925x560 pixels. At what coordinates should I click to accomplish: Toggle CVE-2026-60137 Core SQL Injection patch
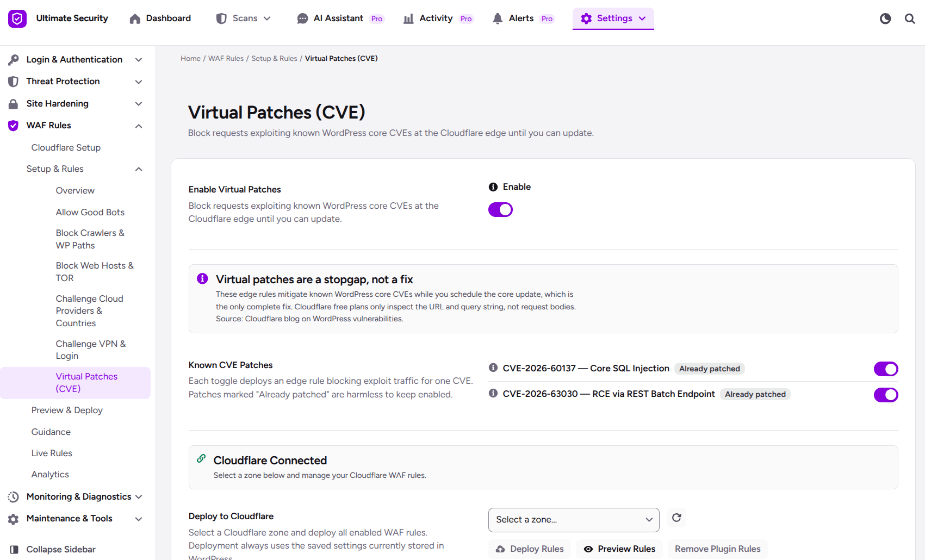(x=886, y=369)
